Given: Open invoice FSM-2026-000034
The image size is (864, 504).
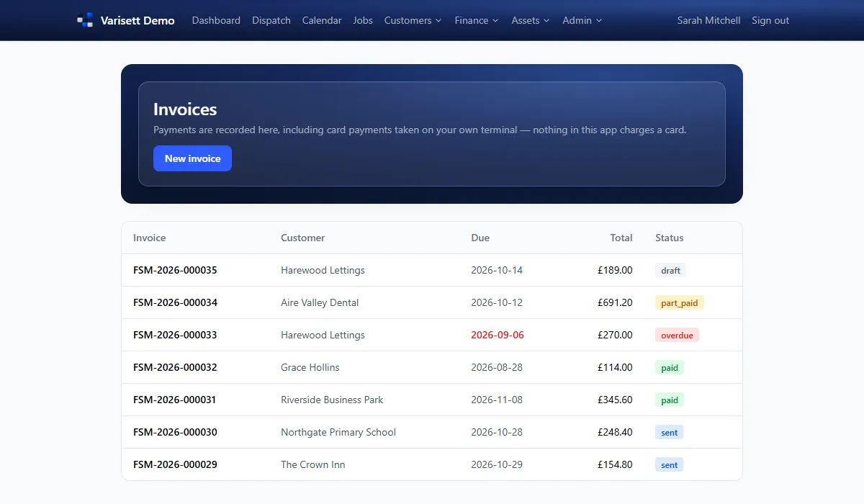Looking at the screenshot, I should [x=175, y=302].
